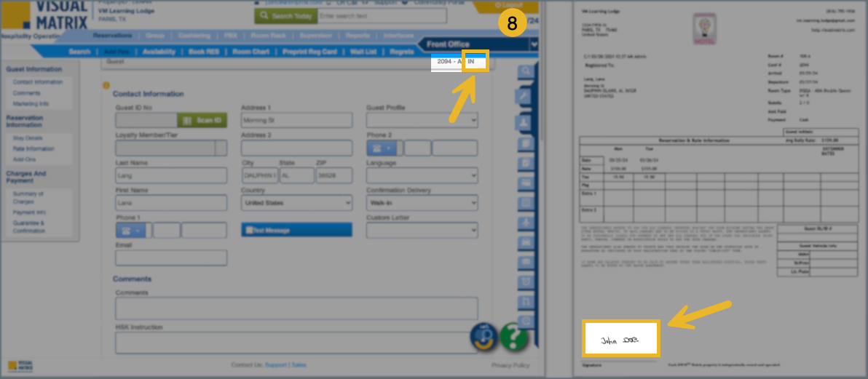The image size is (868, 379).
Task: Click the round blue chat assistant icon
Action: 484,337
